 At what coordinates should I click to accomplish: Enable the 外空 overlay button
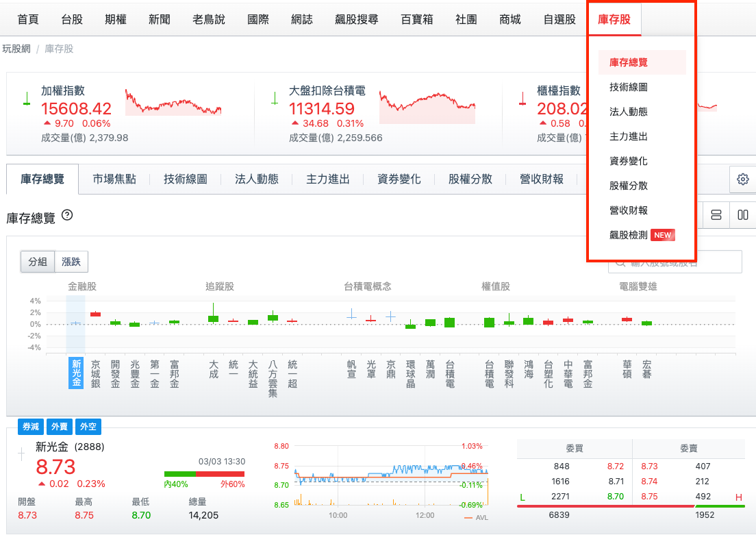click(x=88, y=426)
